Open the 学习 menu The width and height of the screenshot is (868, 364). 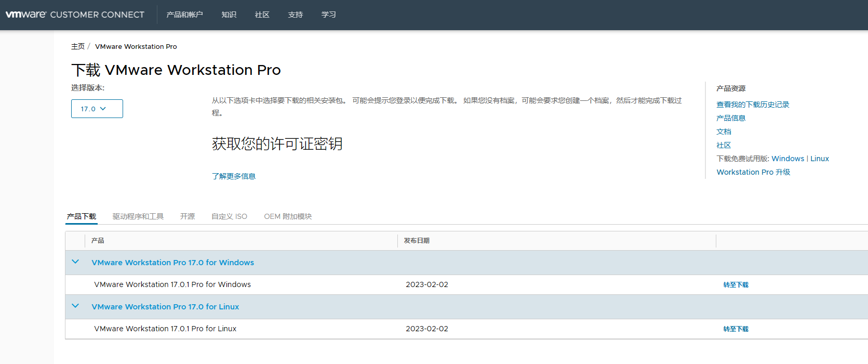point(329,15)
